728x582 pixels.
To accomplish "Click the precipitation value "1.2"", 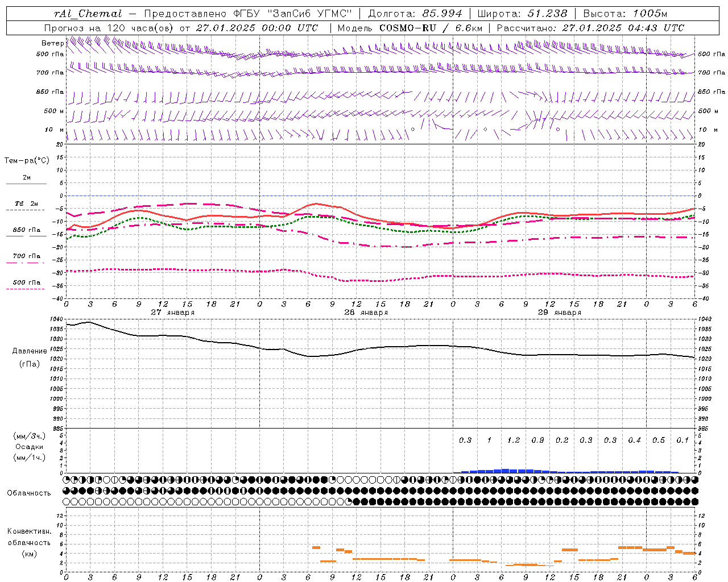I will (514, 440).
